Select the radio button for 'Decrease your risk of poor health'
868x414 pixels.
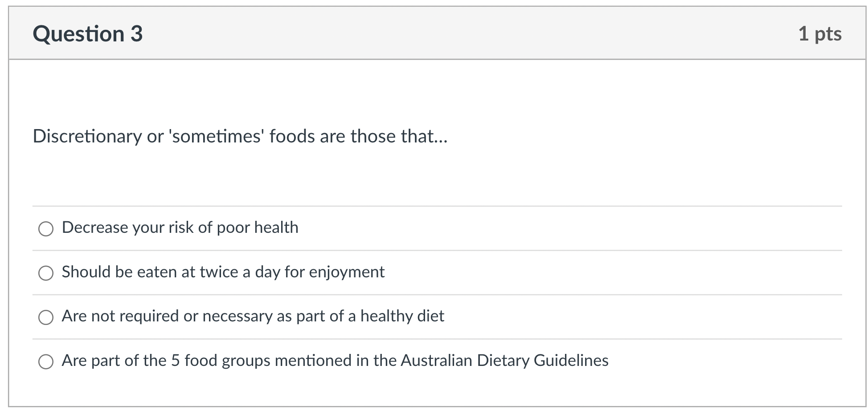tap(46, 229)
